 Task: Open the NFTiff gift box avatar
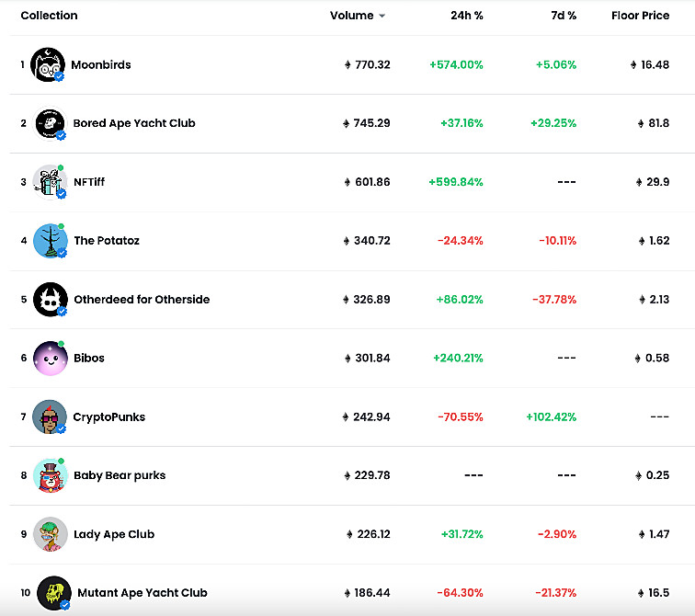click(x=50, y=182)
